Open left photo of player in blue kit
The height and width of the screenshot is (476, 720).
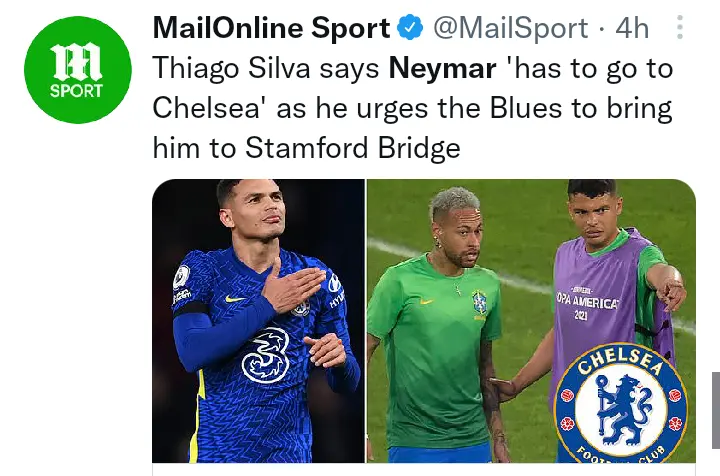[258, 320]
